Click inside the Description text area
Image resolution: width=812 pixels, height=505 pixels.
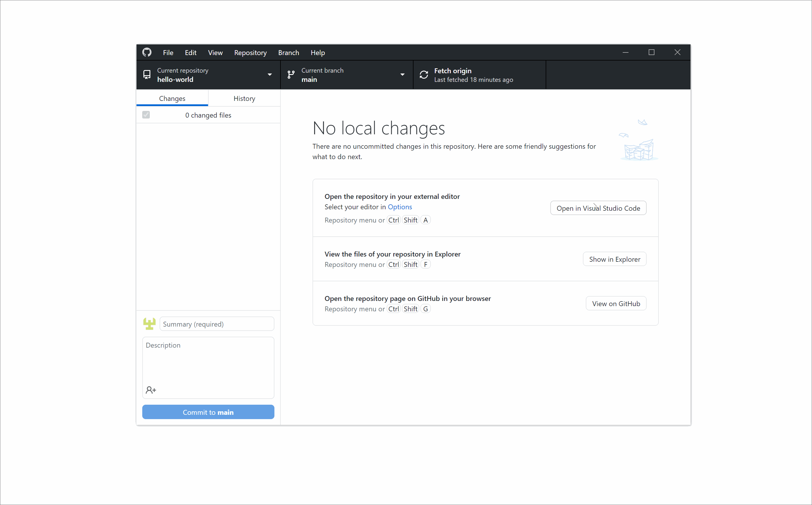coord(208,362)
